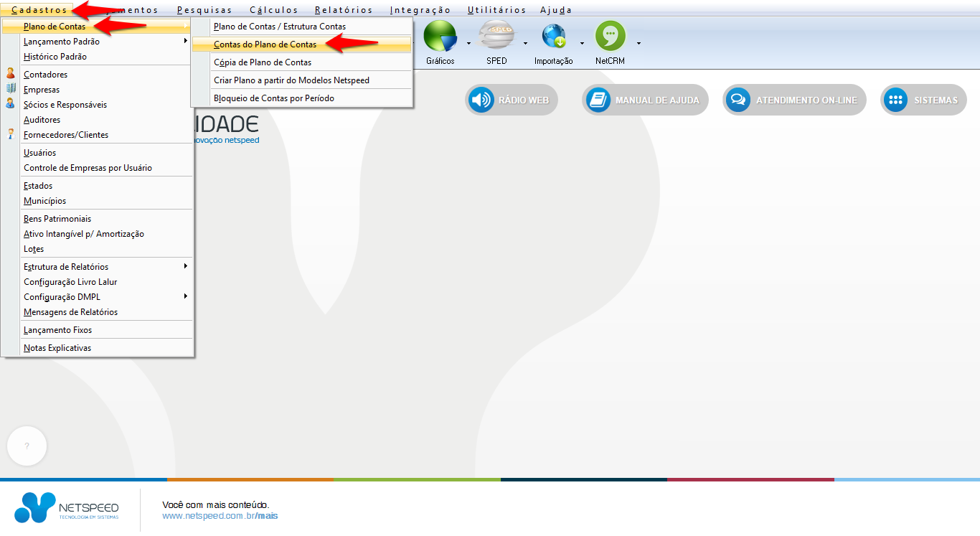The image size is (980, 536).
Task: Select Contas do Plano de Contas
Action: pyautogui.click(x=265, y=44)
